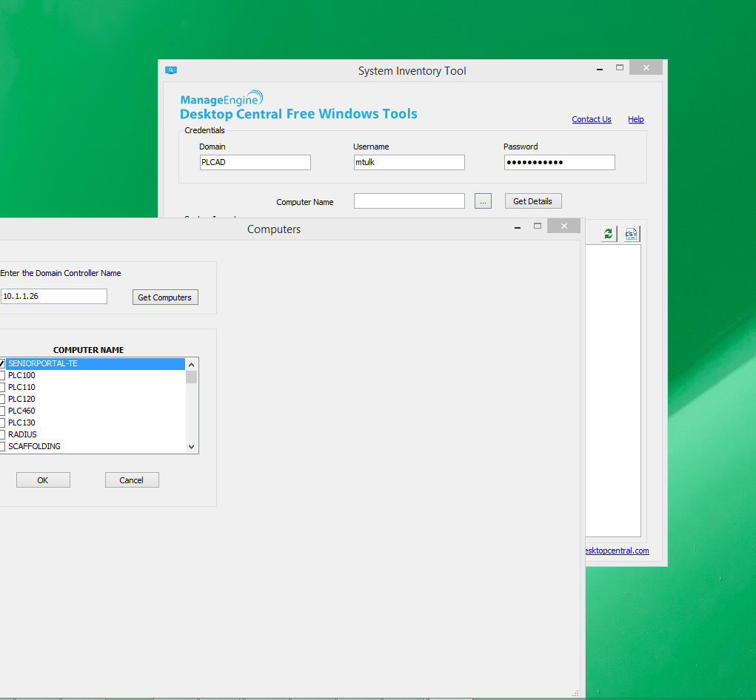Image resolution: width=756 pixels, height=700 pixels.
Task: Check the PLC110 checkbox
Action: tap(2, 387)
